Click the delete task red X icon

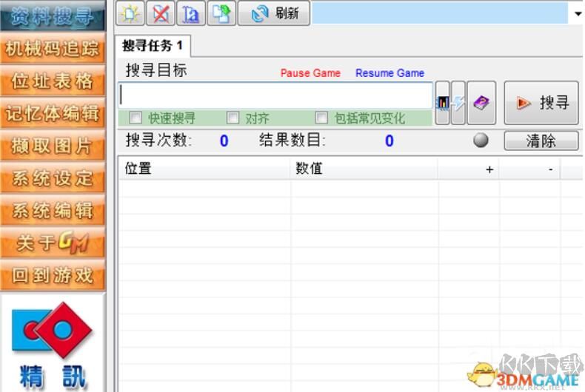coord(161,13)
